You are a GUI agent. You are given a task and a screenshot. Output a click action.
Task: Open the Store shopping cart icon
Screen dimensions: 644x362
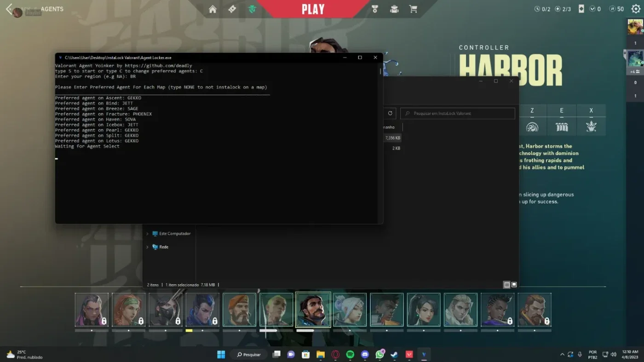pos(414,9)
